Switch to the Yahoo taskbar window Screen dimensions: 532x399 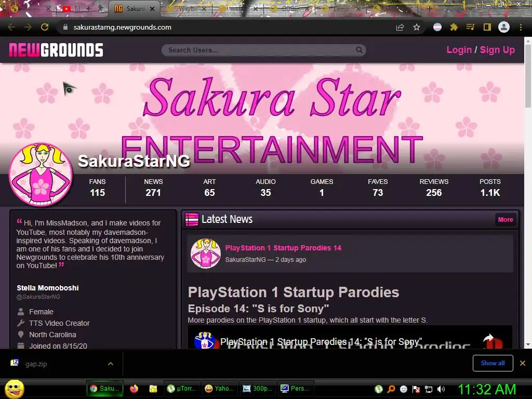220,389
